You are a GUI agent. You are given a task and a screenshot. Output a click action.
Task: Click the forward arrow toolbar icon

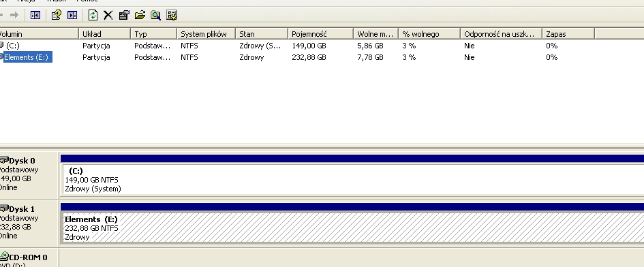coord(14,15)
